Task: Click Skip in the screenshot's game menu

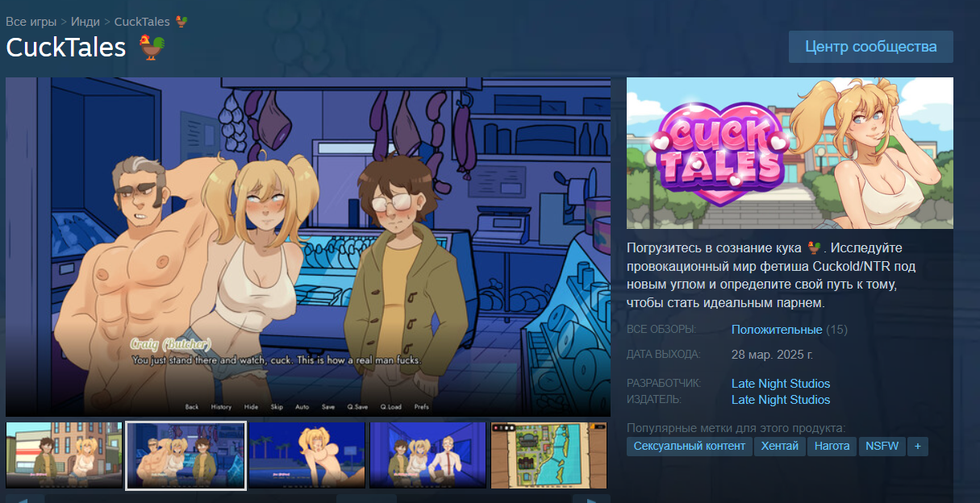Action: coord(277,407)
